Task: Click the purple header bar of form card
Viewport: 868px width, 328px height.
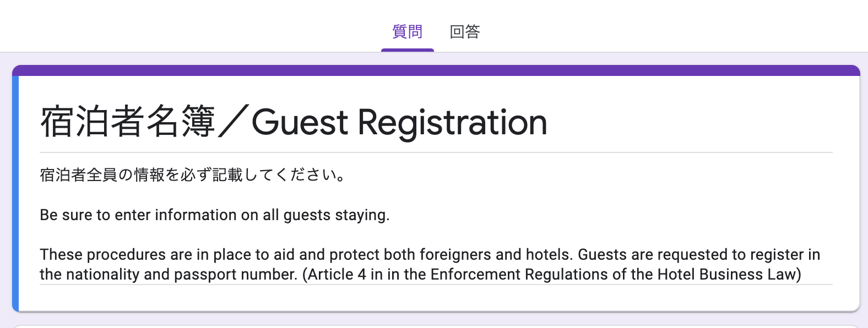Action: [x=436, y=70]
